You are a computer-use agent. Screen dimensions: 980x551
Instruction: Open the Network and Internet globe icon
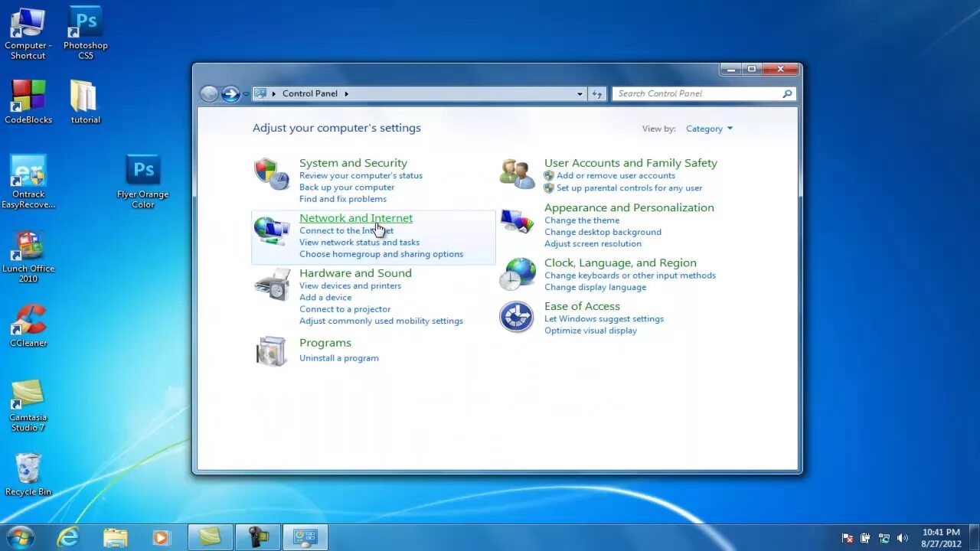point(272,230)
